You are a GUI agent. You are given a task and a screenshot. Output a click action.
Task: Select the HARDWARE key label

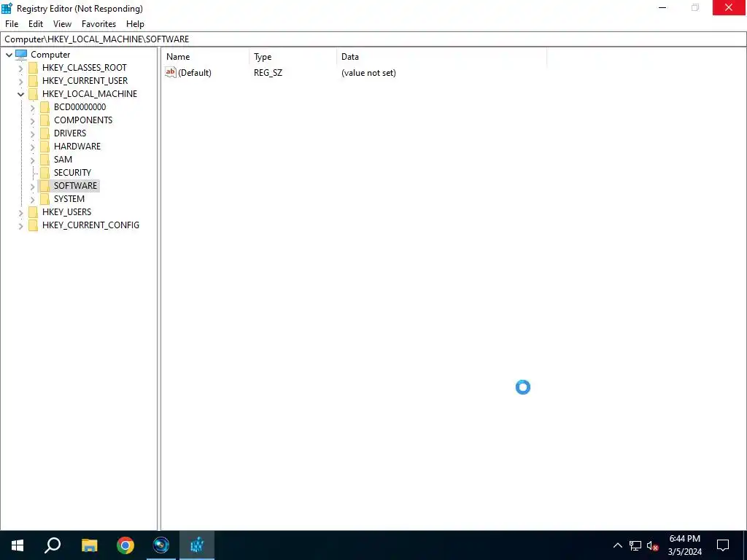click(77, 146)
